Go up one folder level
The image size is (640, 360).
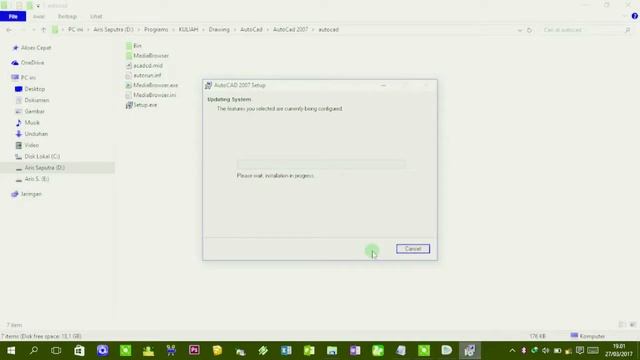(43, 30)
